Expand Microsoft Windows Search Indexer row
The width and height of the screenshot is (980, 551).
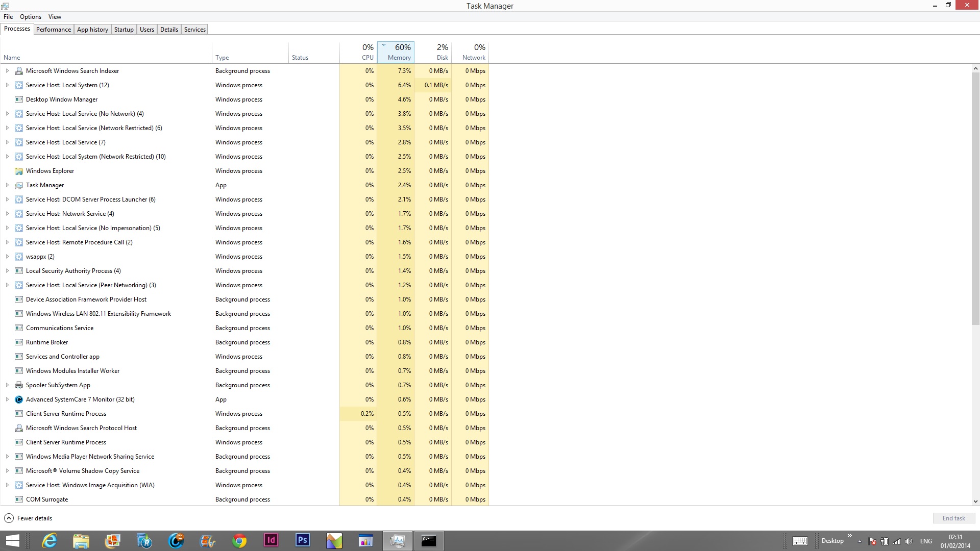pyautogui.click(x=7, y=71)
